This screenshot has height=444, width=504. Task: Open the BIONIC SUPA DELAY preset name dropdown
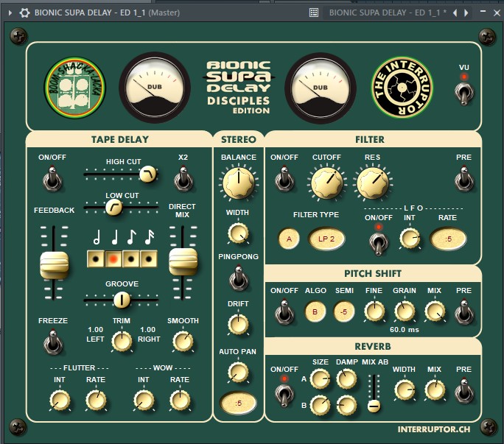point(388,13)
